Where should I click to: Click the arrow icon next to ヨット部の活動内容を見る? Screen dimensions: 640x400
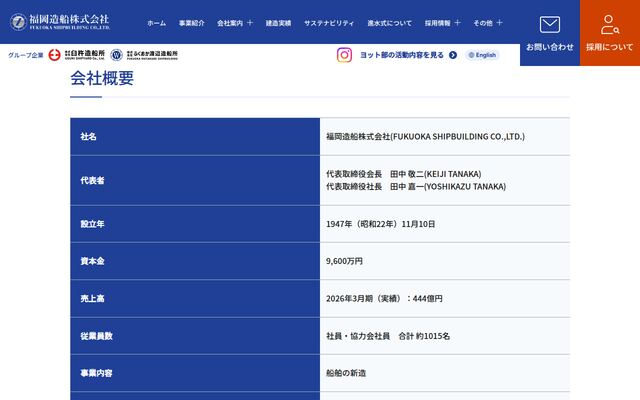pos(453,55)
